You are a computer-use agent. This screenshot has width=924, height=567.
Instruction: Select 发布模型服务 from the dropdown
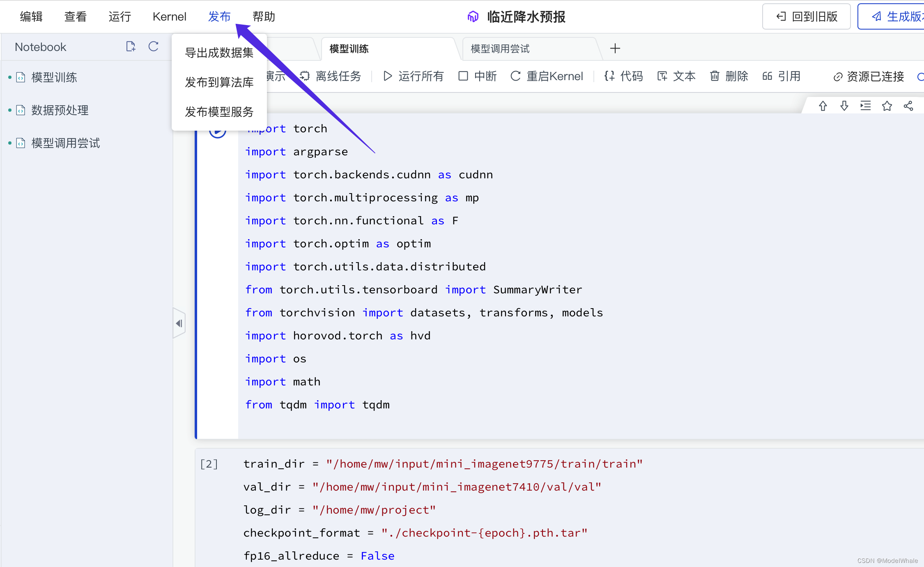click(x=219, y=112)
